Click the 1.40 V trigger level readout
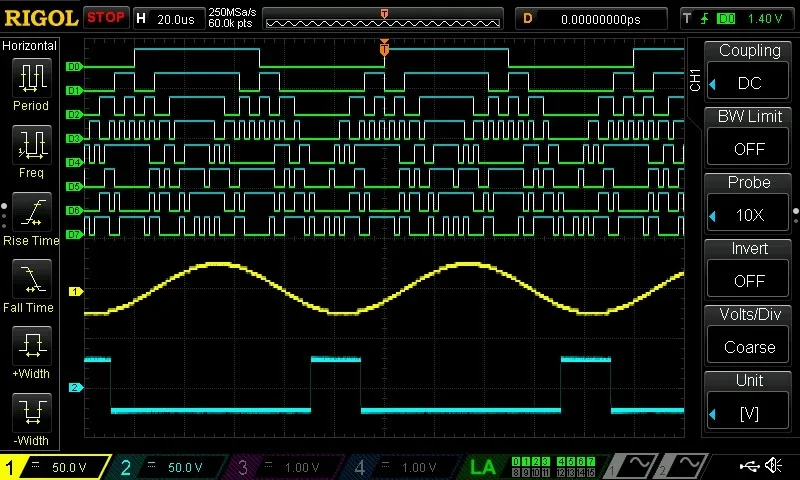The image size is (800, 480). point(764,18)
